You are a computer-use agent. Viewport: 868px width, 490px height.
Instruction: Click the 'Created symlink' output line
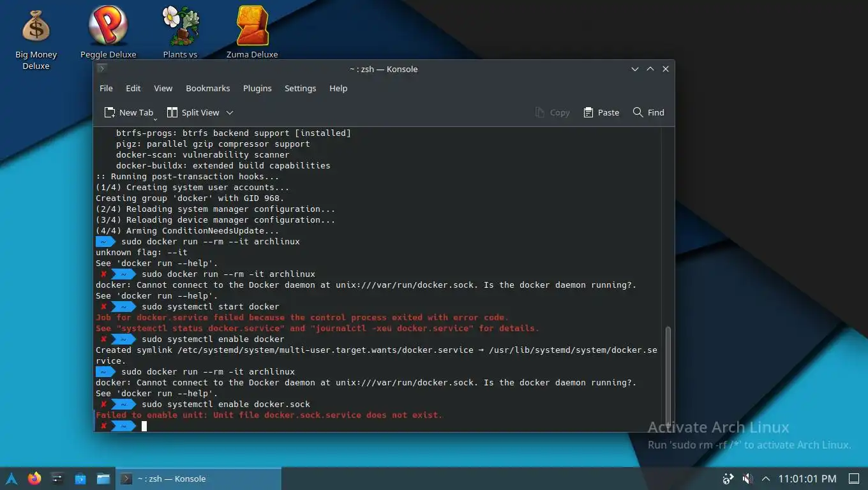click(x=377, y=355)
